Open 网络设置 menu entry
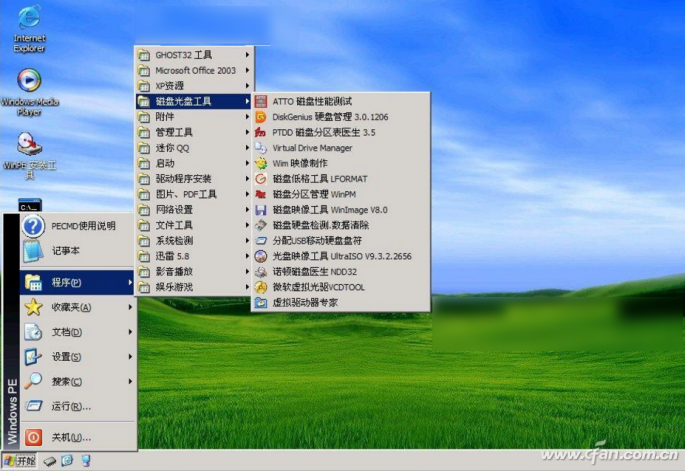This screenshot has width=685, height=471. tap(194, 210)
